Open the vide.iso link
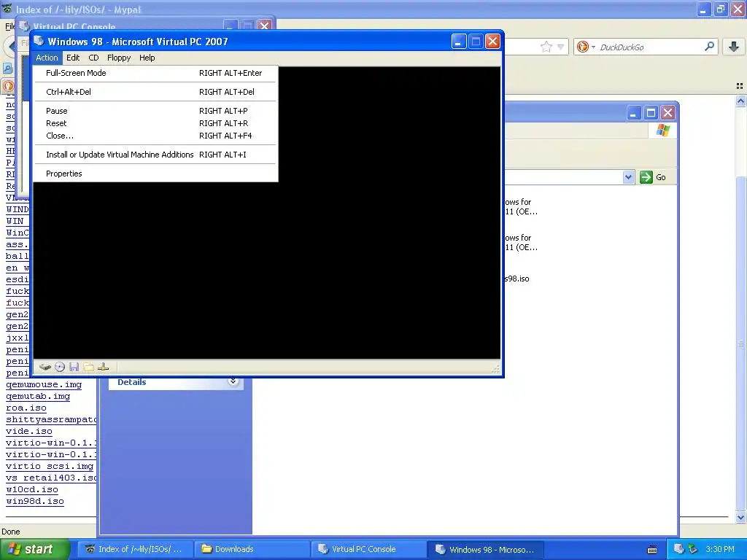This screenshot has height=560, width=747. tap(28, 432)
